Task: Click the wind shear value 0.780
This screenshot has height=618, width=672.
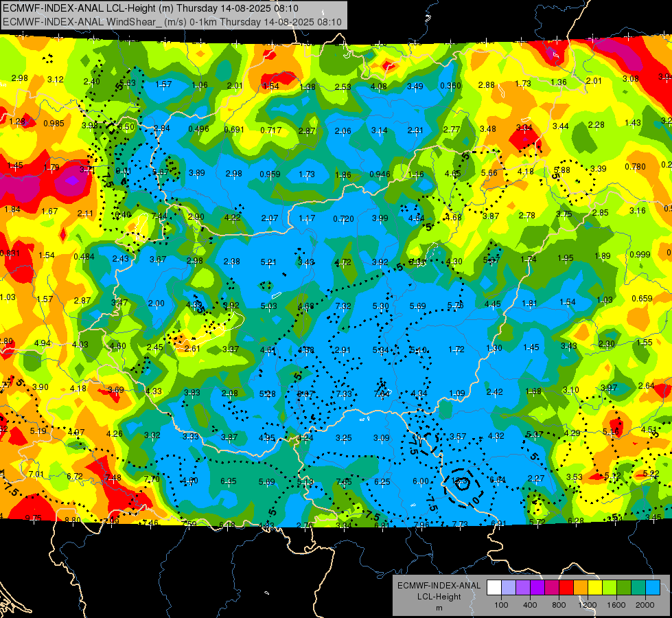Action: click(635, 166)
